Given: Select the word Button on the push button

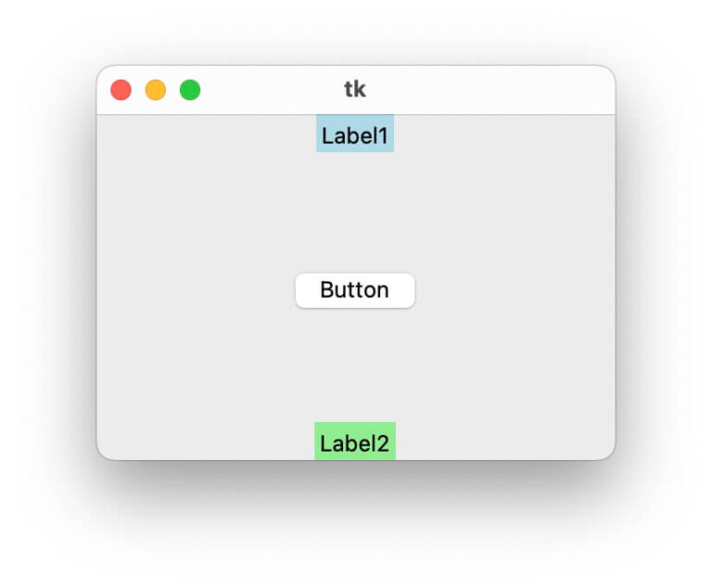Looking at the screenshot, I should tap(354, 290).
